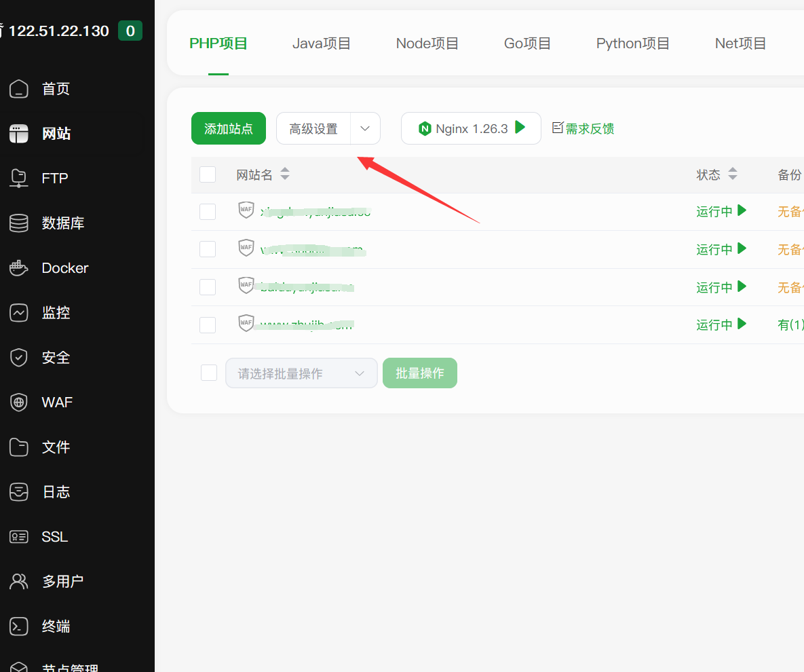
Task: Tick the checkbox of the second site row
Action: click(x=208, y=249)
